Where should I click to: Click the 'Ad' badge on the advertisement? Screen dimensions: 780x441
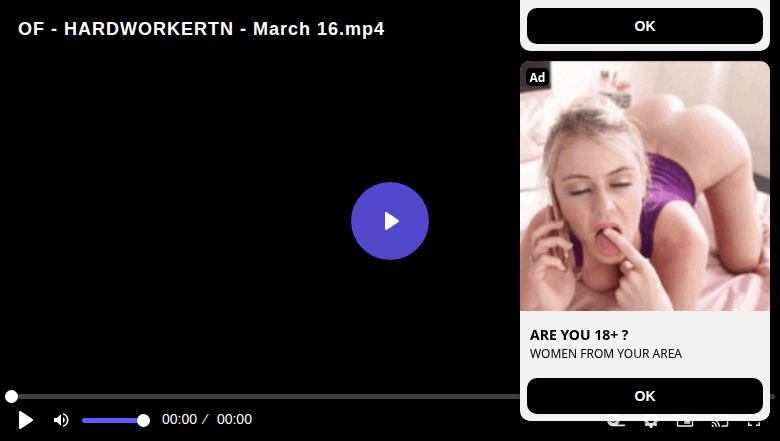coord(537,78)
